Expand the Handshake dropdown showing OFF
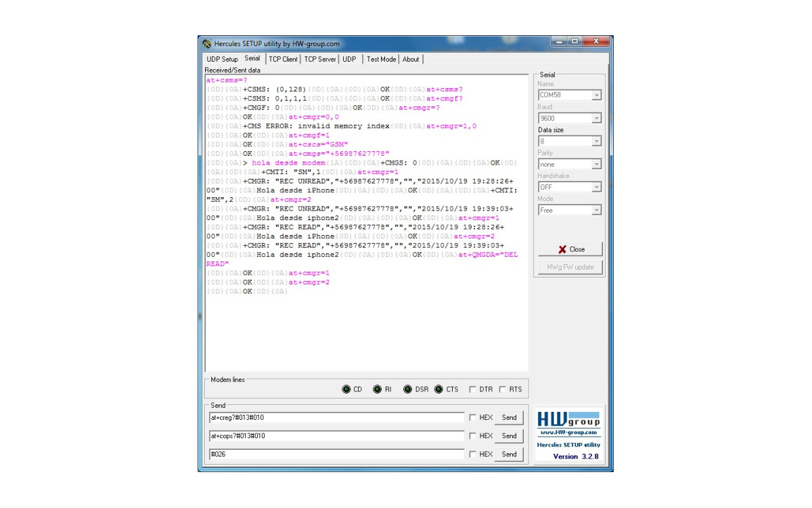The height and width of the screenshot is (508, 812). point(596,188)
